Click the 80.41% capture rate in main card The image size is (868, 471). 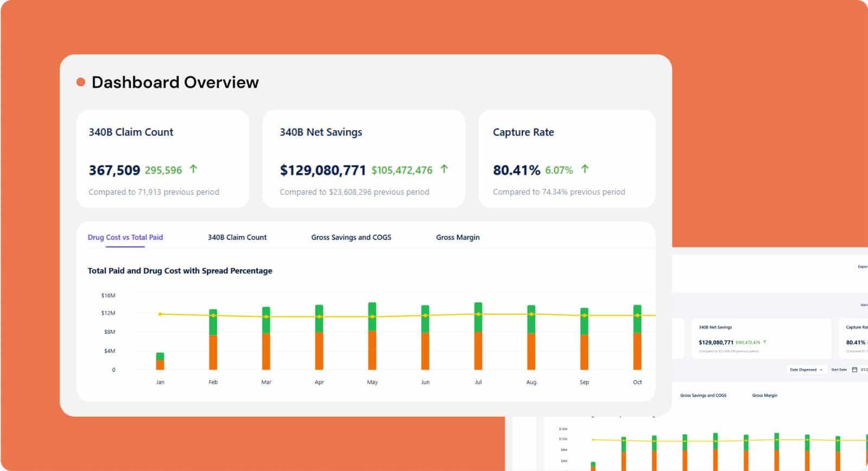516,170
